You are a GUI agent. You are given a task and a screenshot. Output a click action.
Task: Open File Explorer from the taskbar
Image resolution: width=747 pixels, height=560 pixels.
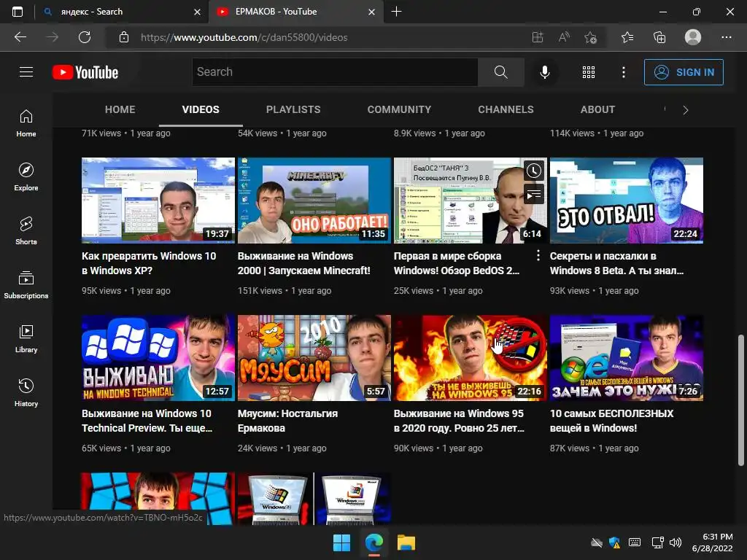coord(406,542)
